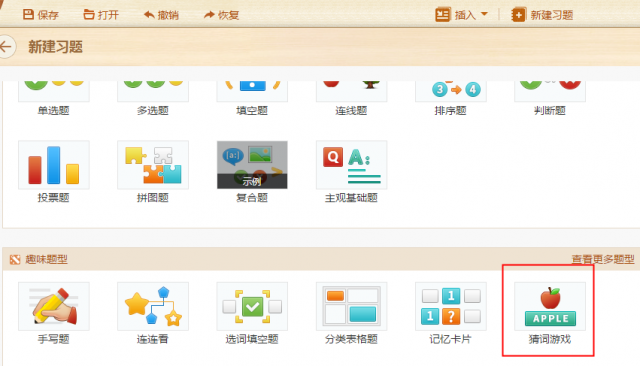Select the 手写题 handwriting question icon
Screen dimensions: 640x366
(54, 306)
